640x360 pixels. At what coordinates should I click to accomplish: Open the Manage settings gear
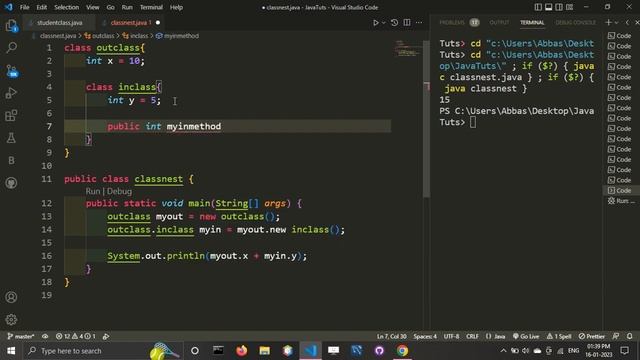[11, 319]
